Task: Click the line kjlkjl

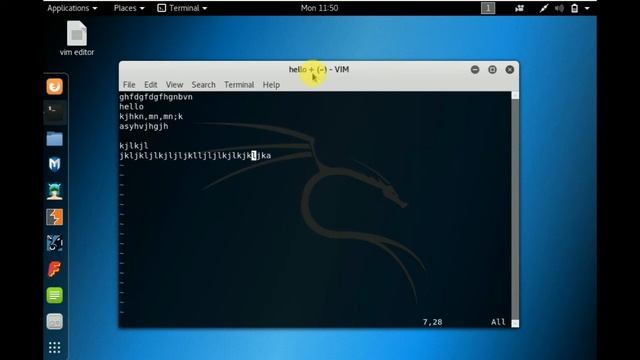Action: [134, 146]
